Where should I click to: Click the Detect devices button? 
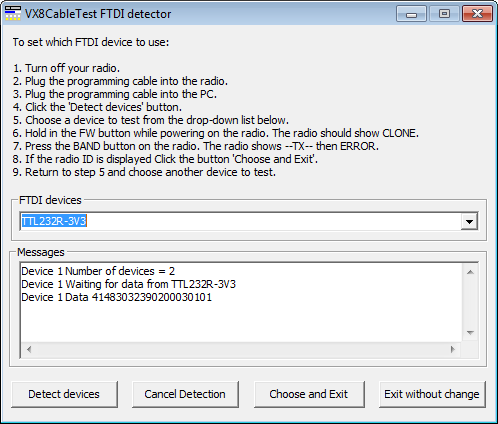point(64,394)
